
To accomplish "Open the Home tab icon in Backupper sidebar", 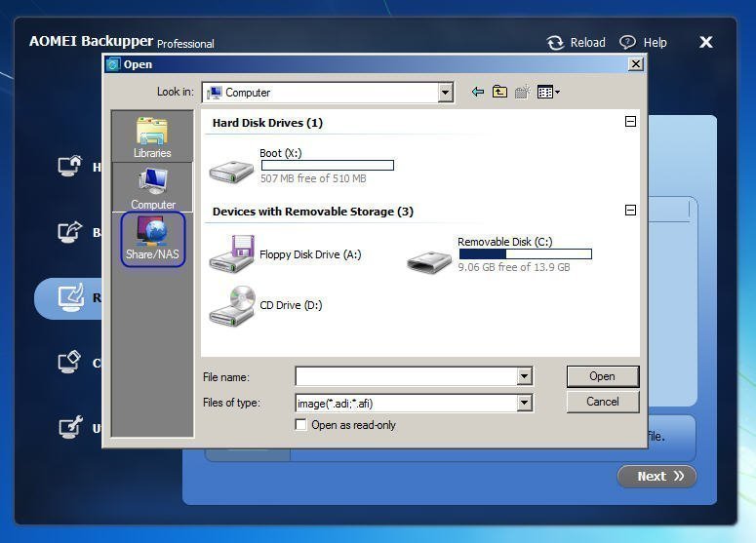I will pyautogui.click(x=70, y=167).
